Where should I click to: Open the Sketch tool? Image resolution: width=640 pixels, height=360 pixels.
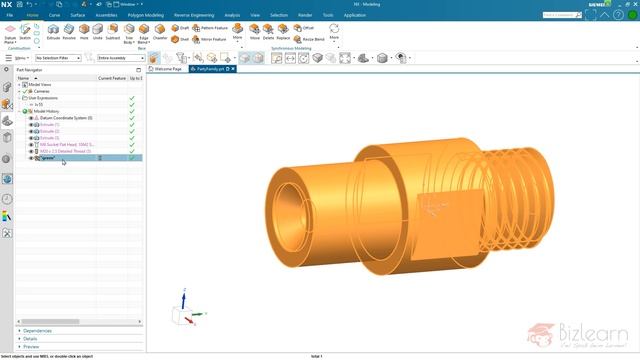point(25,32)
